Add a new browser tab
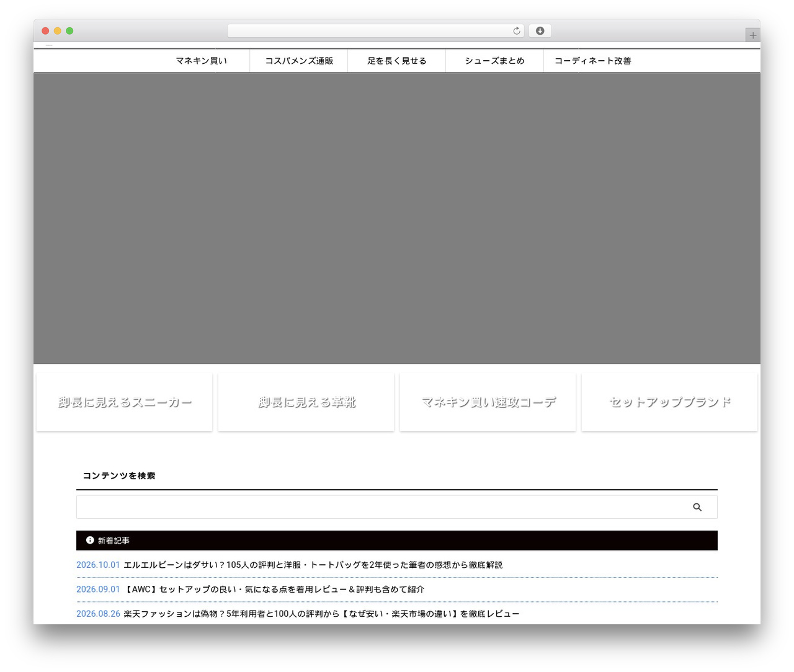 click(752, 35)
